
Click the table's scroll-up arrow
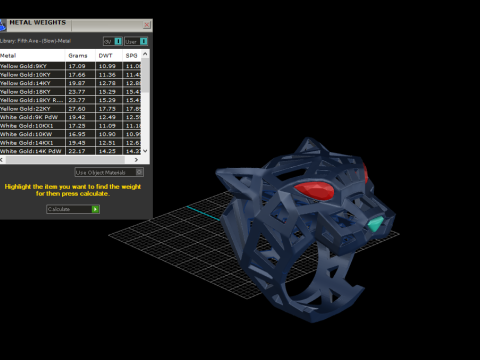(145, 54)
